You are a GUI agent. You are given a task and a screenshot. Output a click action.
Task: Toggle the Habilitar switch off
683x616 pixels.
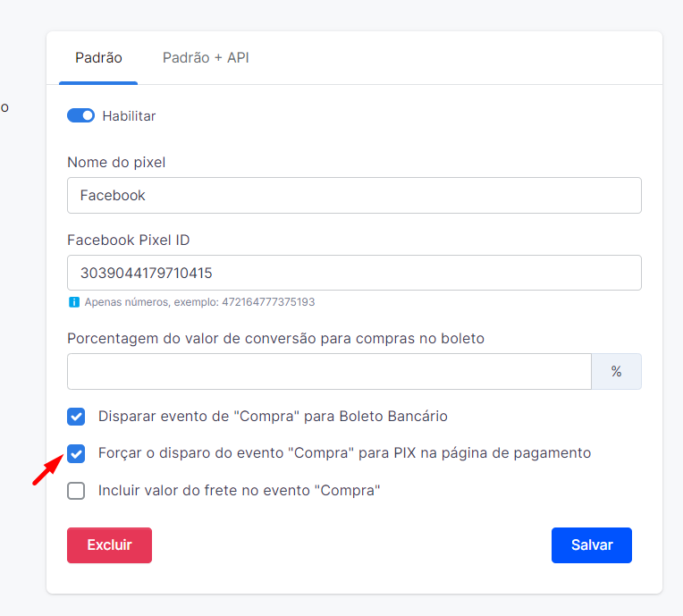(80, 116)
